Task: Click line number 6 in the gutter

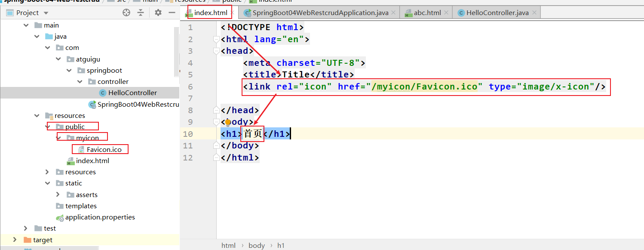Action: click(x=190, y=86)
